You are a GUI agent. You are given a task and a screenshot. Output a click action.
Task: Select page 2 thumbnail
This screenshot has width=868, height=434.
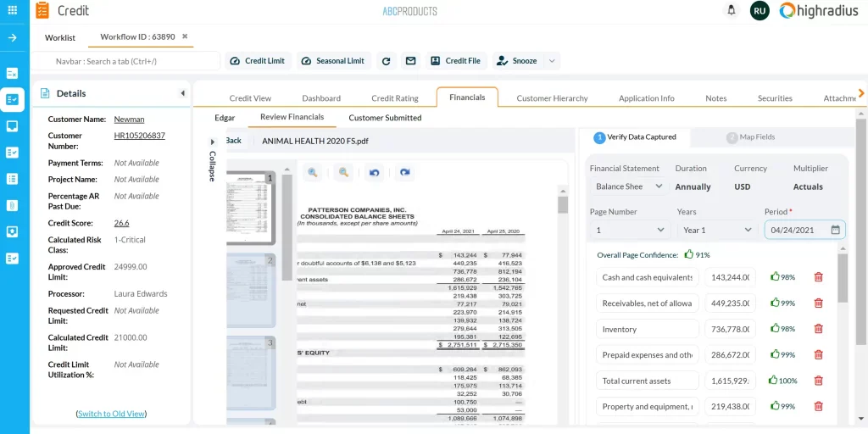[251, 291]
